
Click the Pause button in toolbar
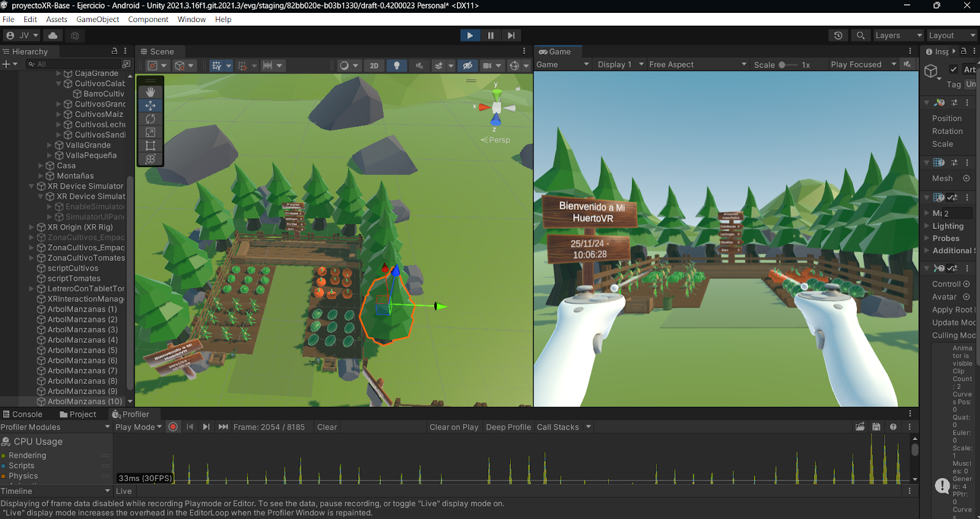(491, 35)
